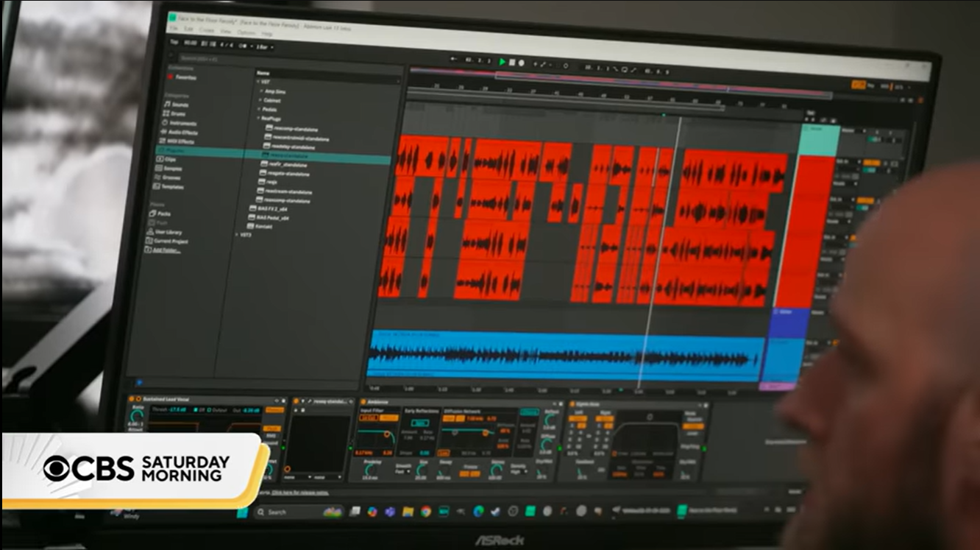
Task: Open the Grooves browser category
Action: tap(169, 177)
